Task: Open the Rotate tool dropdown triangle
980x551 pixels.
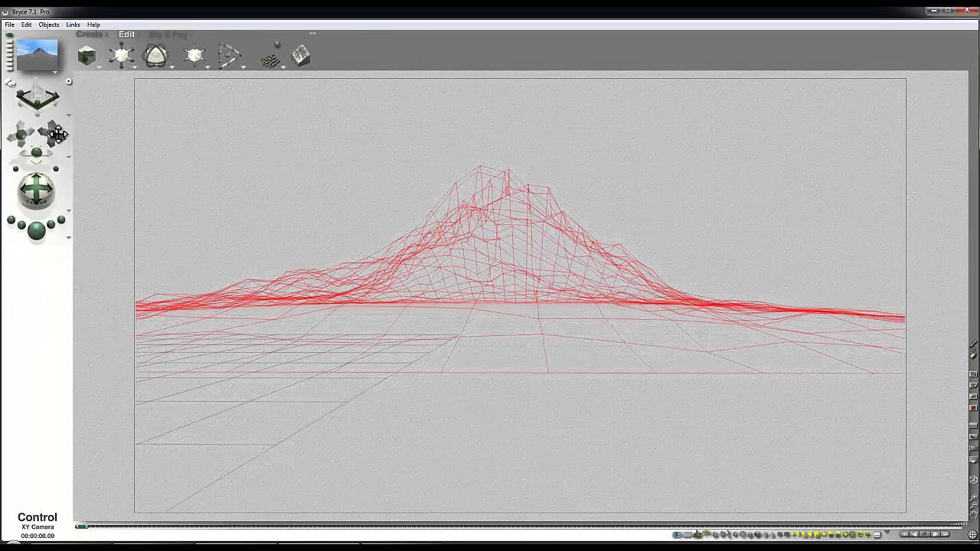Action: tap(171, 67)
